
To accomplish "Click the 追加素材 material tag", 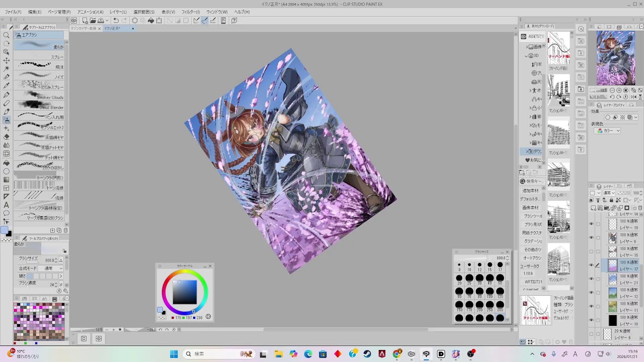I will click(530, 191).
